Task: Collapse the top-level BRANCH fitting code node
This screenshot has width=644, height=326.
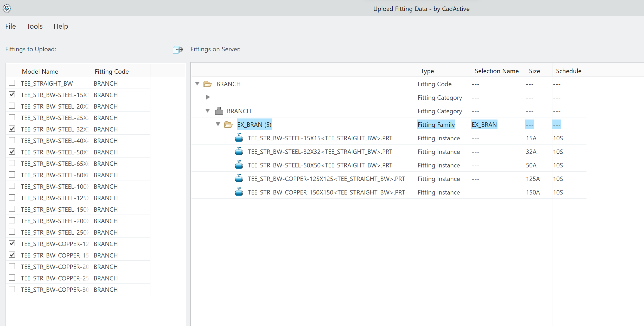Action: (x=197, y=84)
